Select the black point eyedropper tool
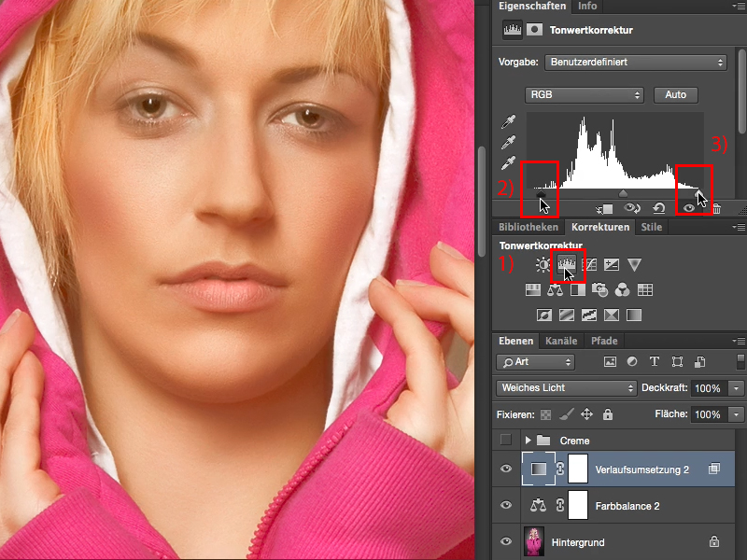747x560 pixels. (x=507, y=122)
